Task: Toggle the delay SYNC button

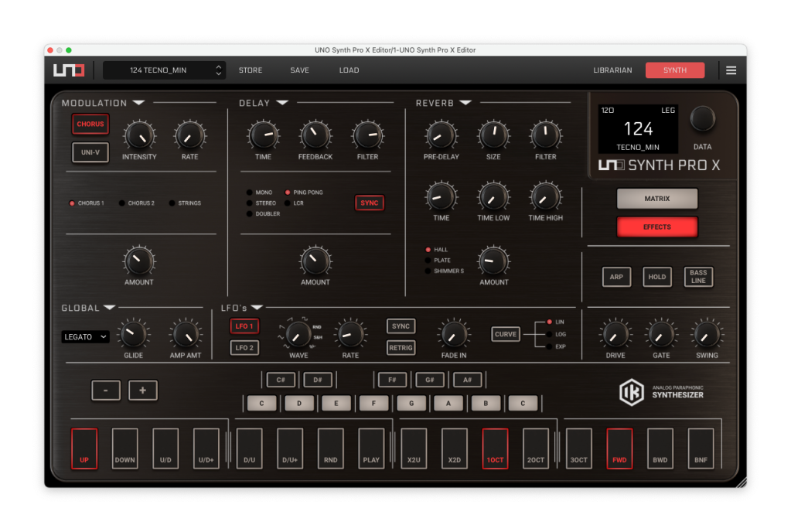Action: (370, 203)
